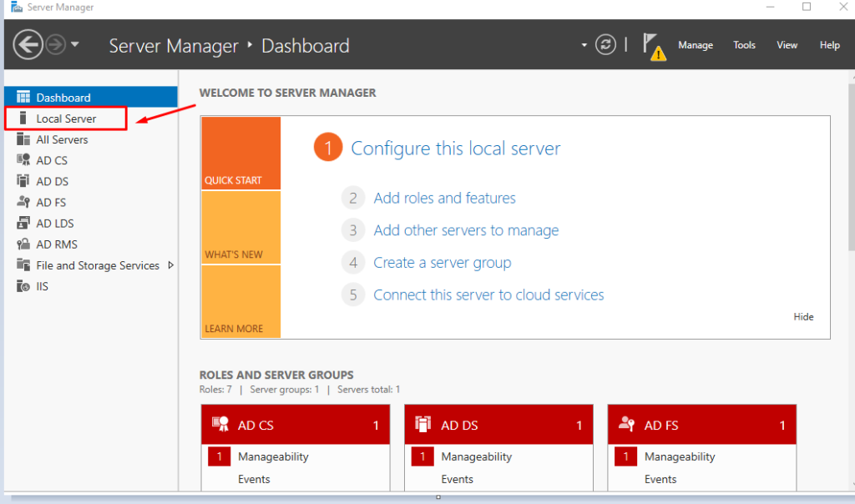Viewport: 855px width, 504px height.
Task: Click Connect this server to cloud services
Action: (x=488, y=295)
